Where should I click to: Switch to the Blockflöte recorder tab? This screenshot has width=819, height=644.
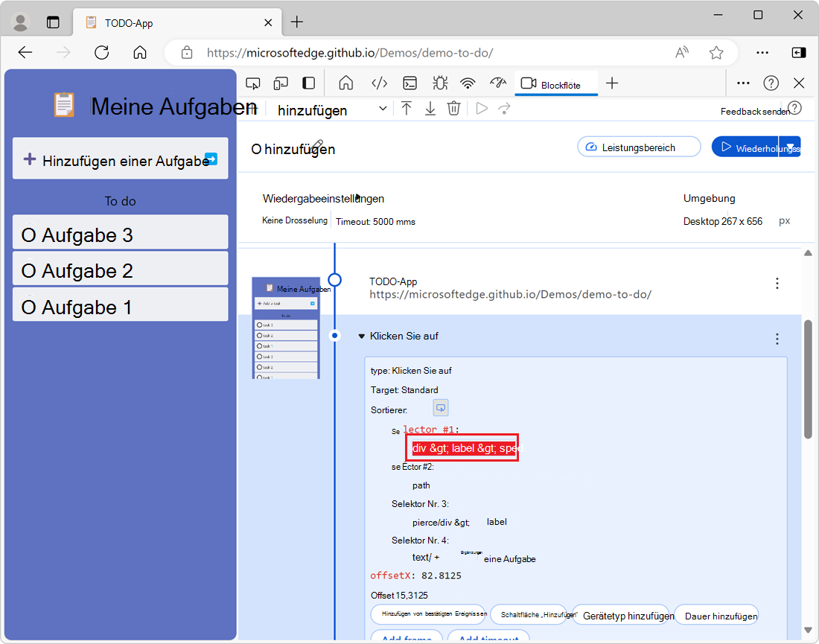point(550,84)
